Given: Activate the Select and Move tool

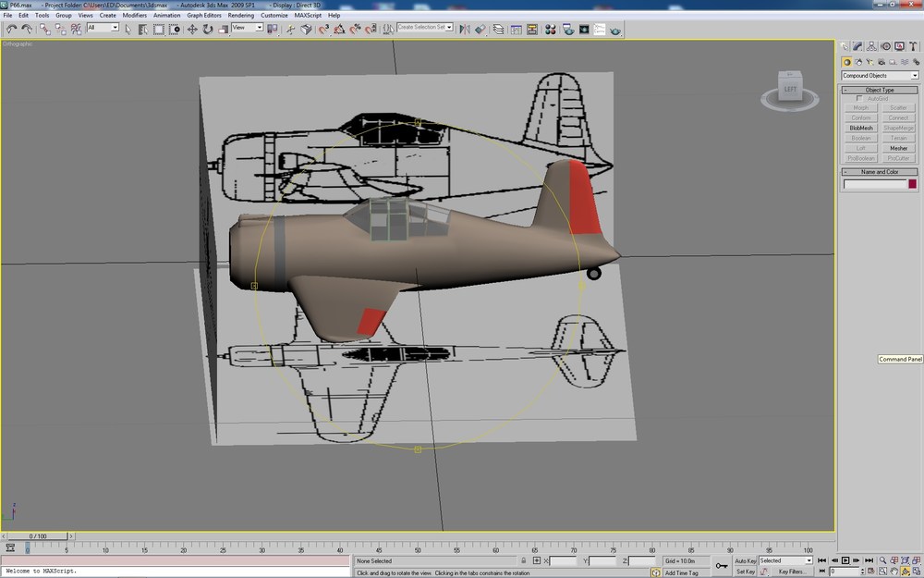Looking at the screenshot, I should coord(192,29).
